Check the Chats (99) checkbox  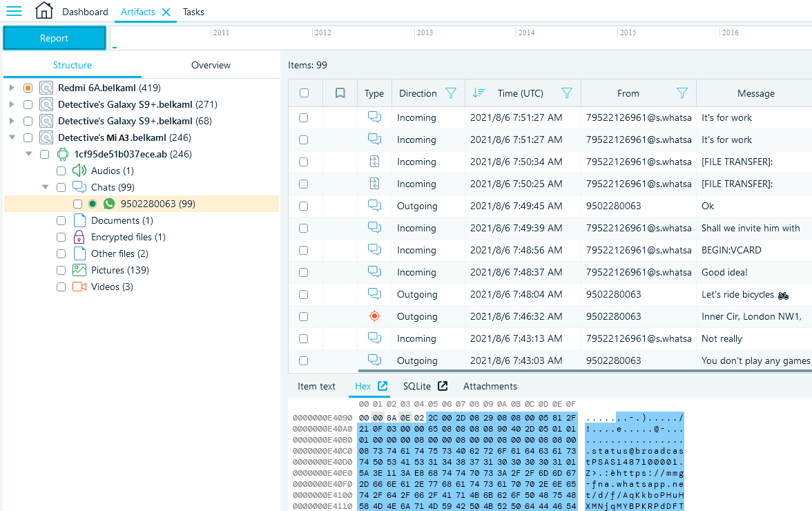(x=61, y=187)
